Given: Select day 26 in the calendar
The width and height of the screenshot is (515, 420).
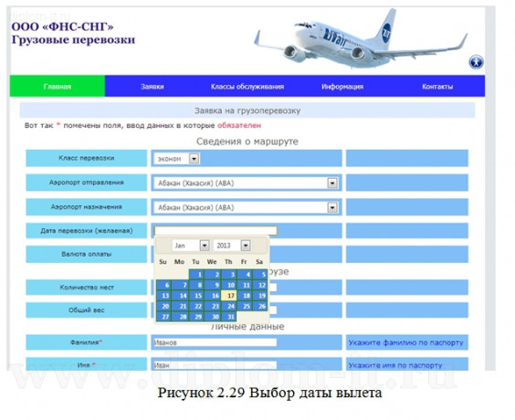Looking at the screenshot, I should pyautogui.click(x=260, y=306).
